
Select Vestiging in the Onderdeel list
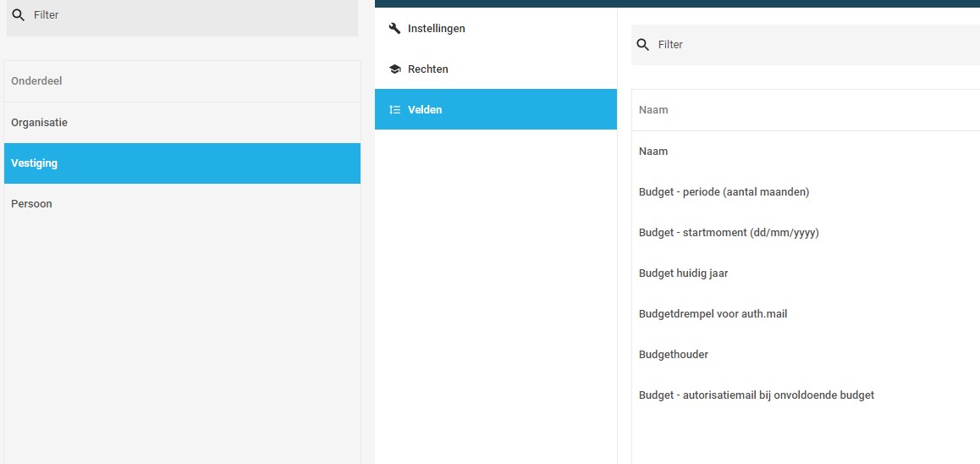click(x=182, y=163)
